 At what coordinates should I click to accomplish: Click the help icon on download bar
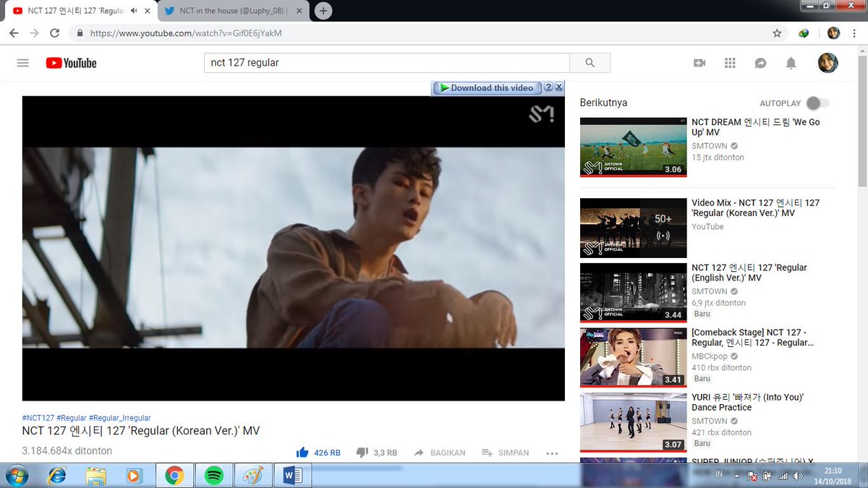click(x=549, y=87)
